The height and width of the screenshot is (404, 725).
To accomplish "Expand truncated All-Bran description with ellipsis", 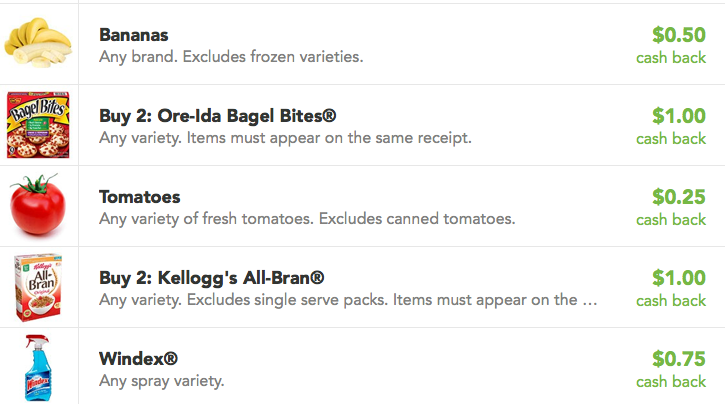I will click(348, 300).
